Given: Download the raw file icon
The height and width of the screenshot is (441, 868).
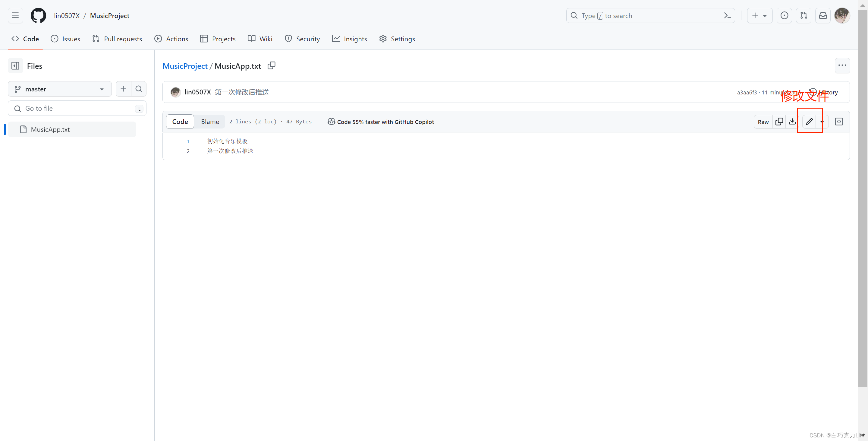Looking at the screenshot, I should (x=792, y=122).
